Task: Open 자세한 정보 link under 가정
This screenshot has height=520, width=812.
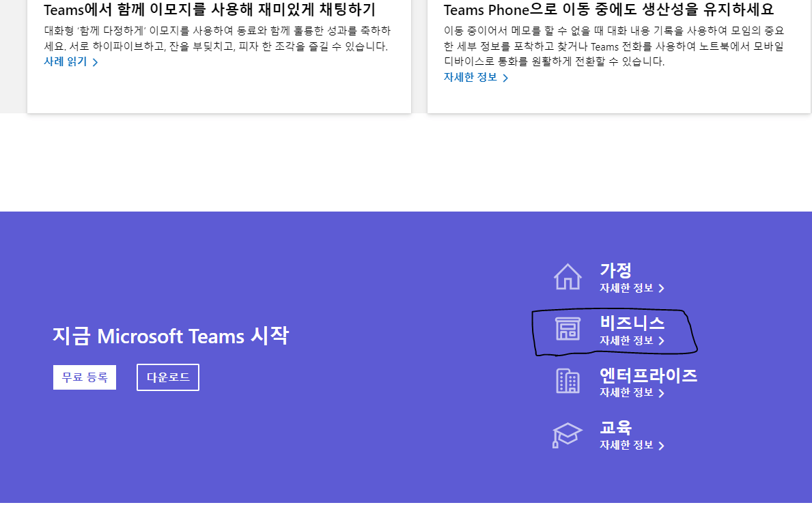Action: pos(632,288)
